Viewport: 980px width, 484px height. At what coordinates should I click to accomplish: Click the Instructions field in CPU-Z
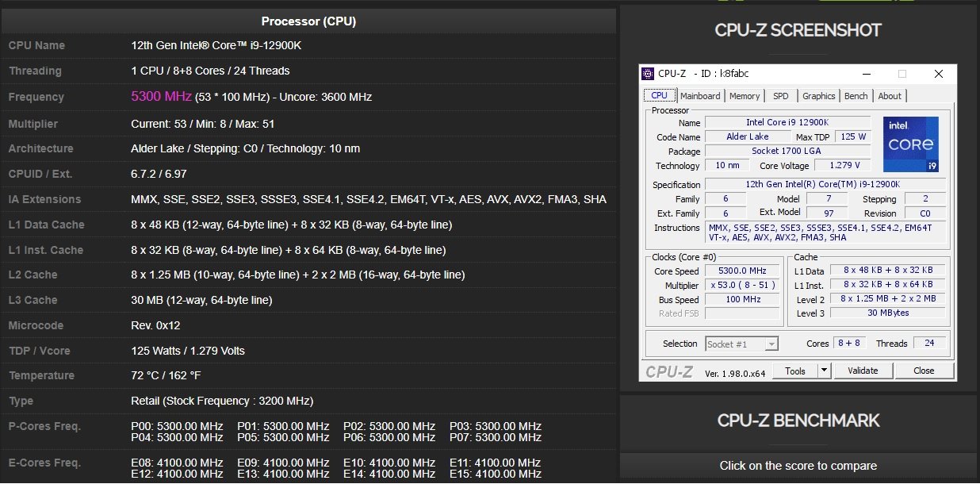pos(825,232)
